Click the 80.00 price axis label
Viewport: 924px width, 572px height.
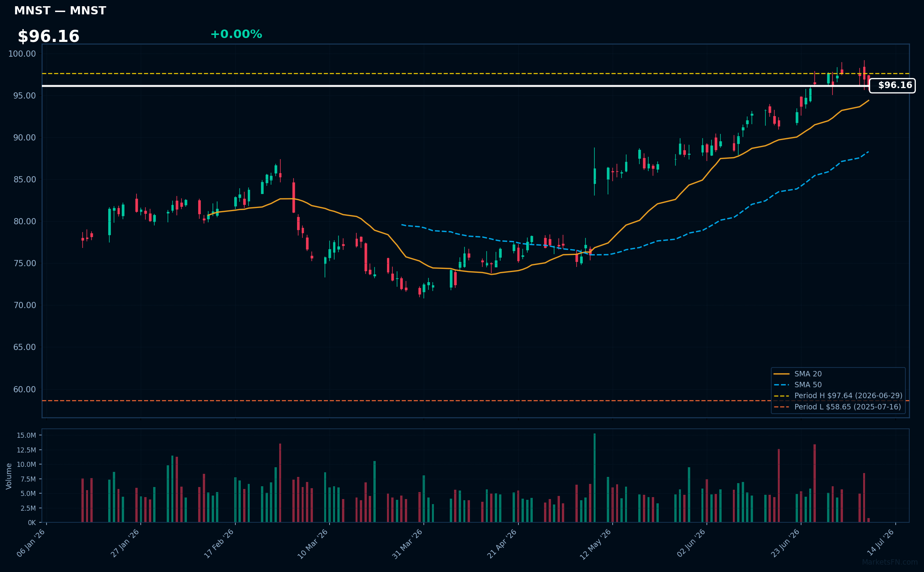(x=24, y=221)
